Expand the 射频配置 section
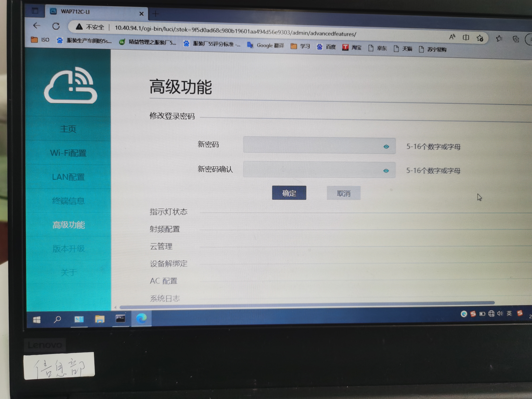 tap(165, 229)
